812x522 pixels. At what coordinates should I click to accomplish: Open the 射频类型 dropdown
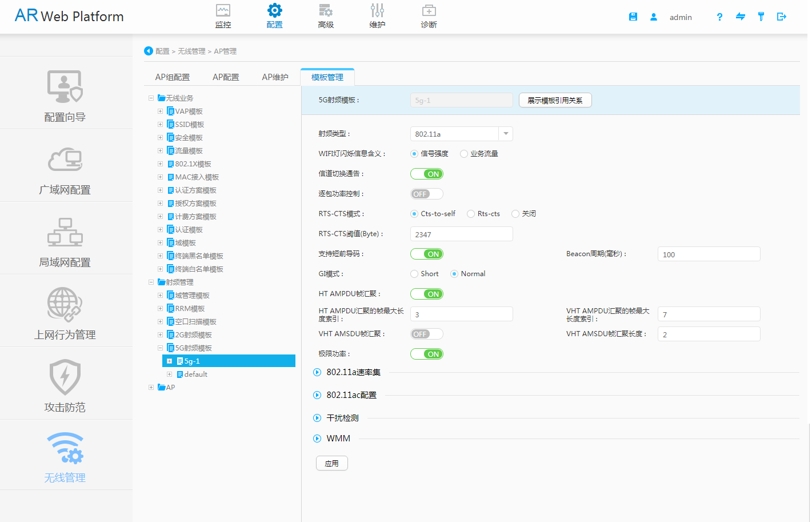click(x=505, y=133)
